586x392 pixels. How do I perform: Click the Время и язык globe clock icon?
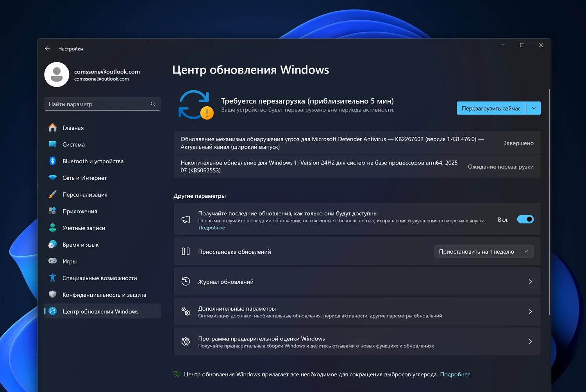53,245
